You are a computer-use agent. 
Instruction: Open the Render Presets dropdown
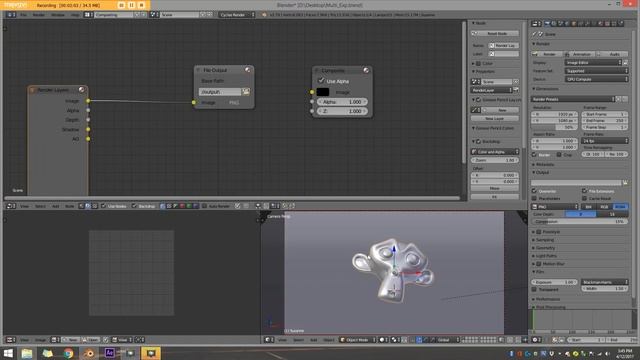pos(573,99)
